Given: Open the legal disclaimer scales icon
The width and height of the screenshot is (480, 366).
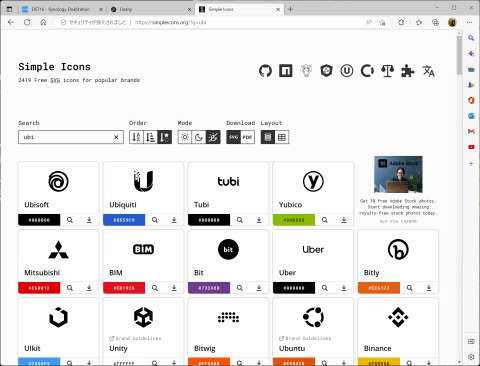Looking at the screenshot, I should [387, 71].
